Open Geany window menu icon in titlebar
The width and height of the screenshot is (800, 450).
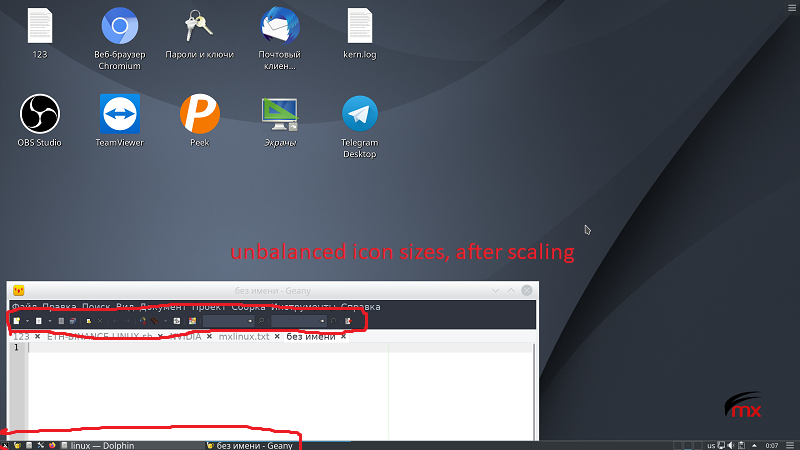coord(18,290)
